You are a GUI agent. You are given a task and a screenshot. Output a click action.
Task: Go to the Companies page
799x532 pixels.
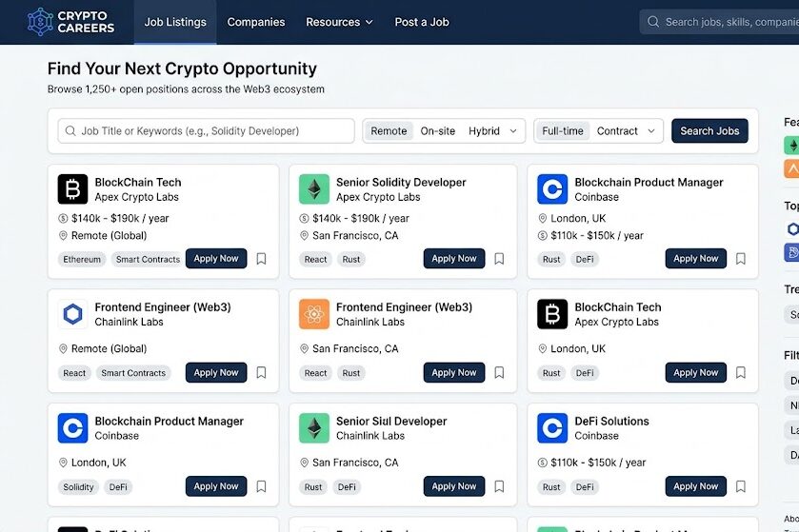point(256,22)
